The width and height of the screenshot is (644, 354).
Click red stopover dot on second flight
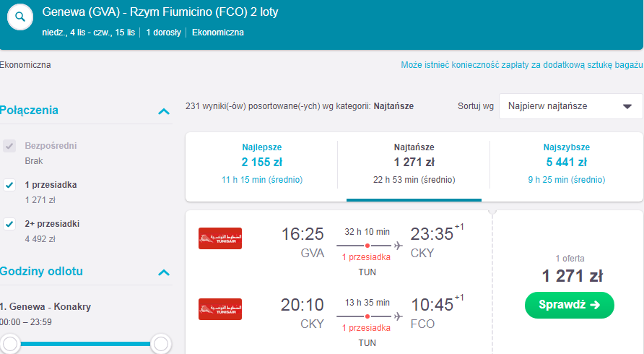point(367,316)
